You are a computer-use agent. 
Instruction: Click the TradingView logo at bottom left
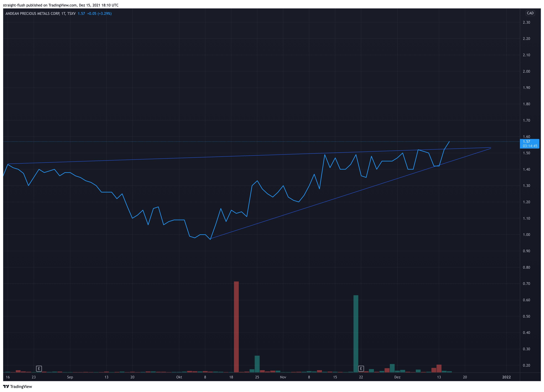[x=17, y=386]
